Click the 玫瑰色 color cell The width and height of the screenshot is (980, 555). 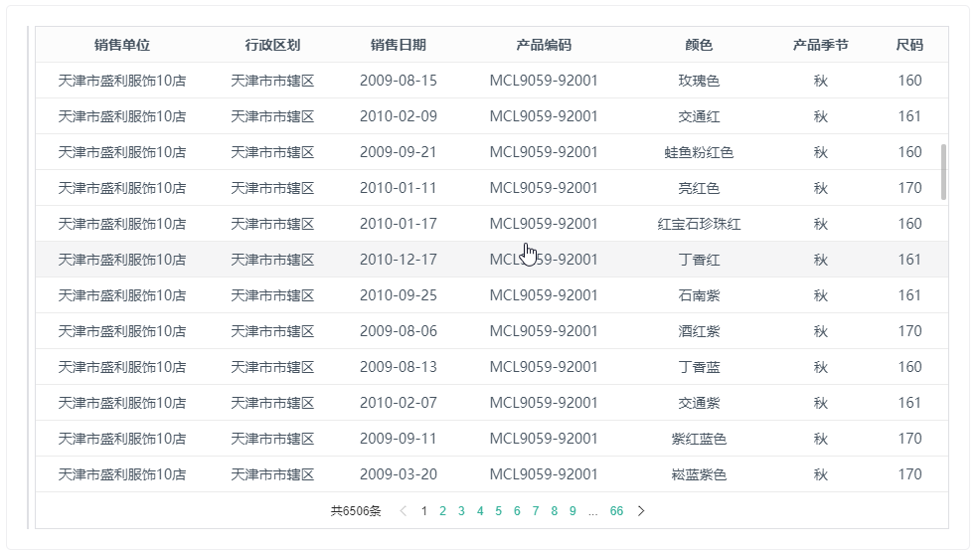point(699,81)
